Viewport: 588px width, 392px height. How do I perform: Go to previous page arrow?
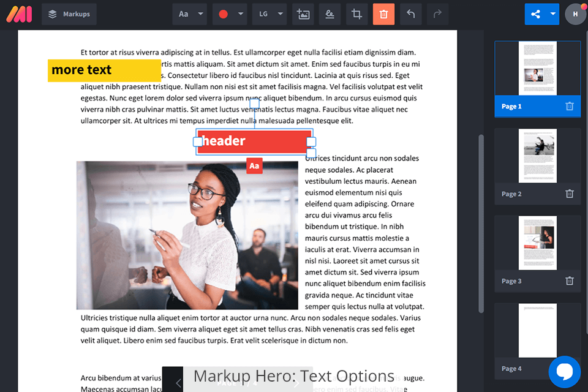click(178, 383)
